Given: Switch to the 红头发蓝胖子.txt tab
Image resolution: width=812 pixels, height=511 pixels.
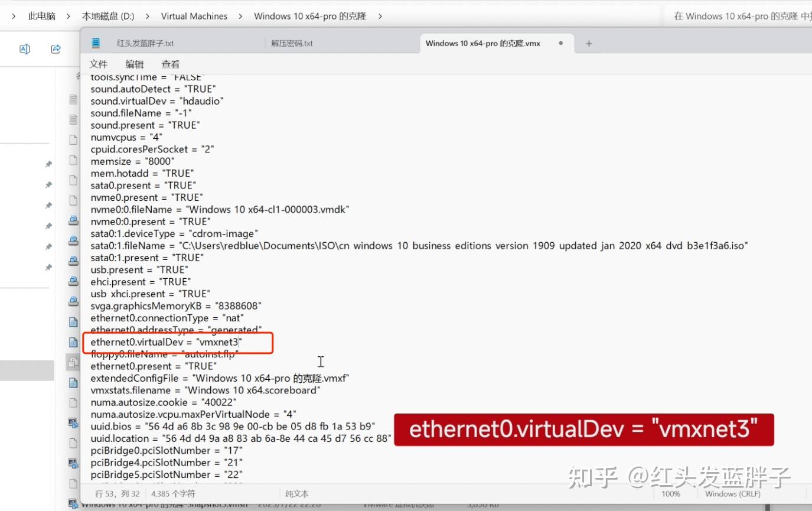Looking at the screenshot, I should click(145, 43).
